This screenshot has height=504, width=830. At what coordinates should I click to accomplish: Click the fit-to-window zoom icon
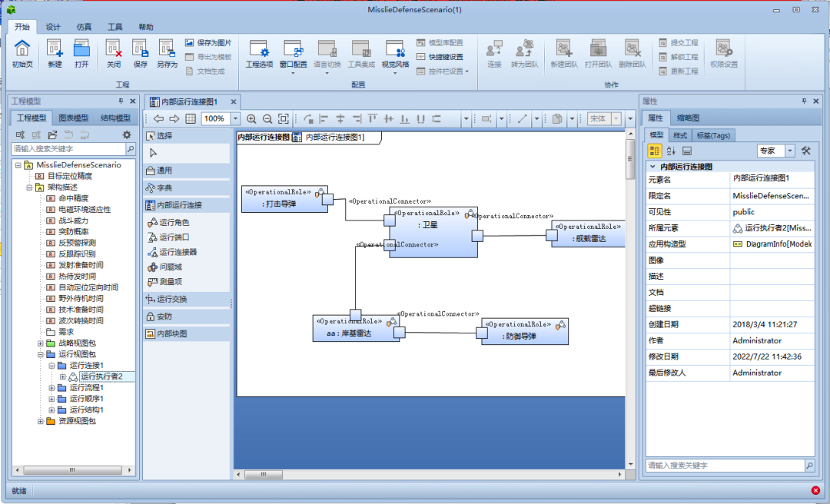tap(283, 119)
